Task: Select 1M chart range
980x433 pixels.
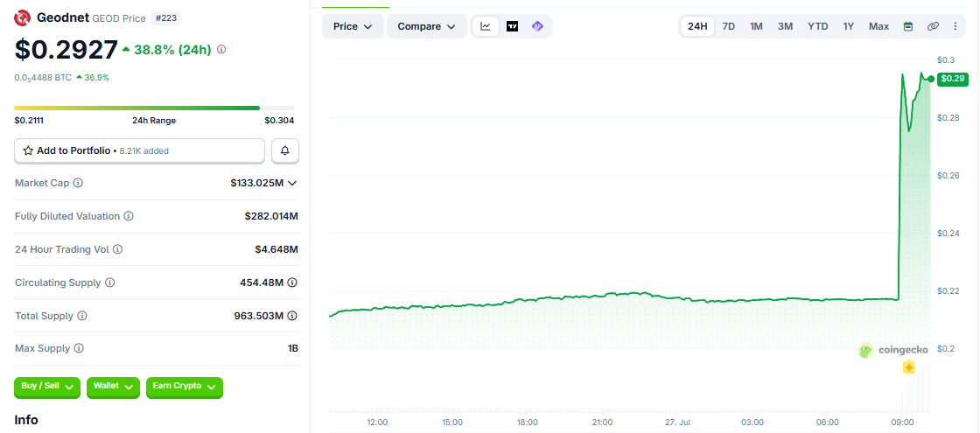Action: coord(756,26)
